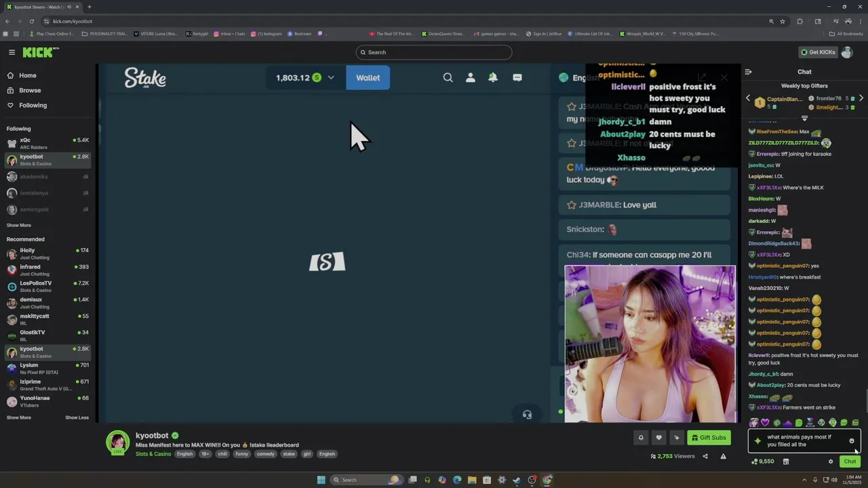Open Browse in the sidebar
This screenshot has width=868, height=488.
point(30,90)
